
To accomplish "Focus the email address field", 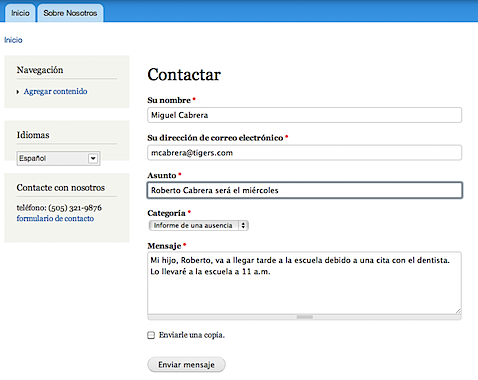I will tap(304, 153).
